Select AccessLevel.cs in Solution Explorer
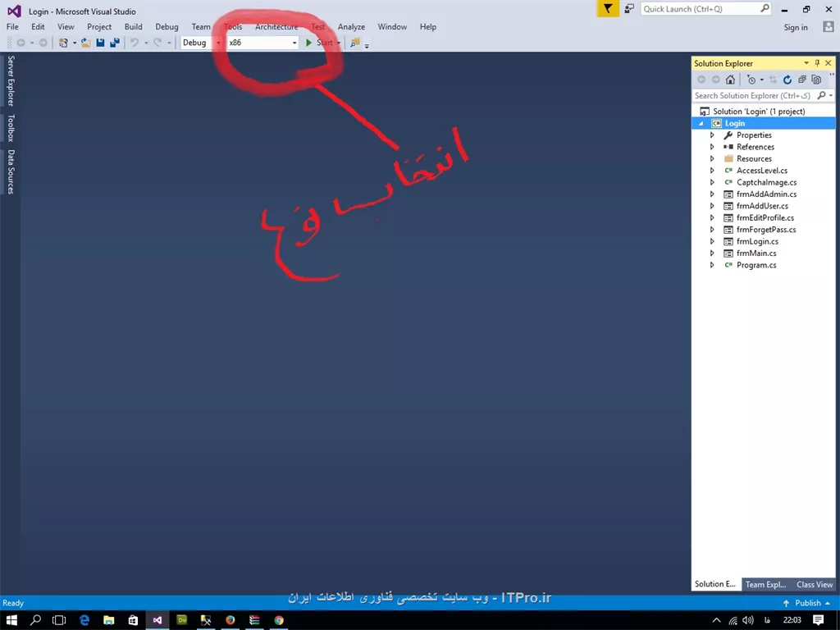This screenshot has height=630, width=840. [762, 171]
